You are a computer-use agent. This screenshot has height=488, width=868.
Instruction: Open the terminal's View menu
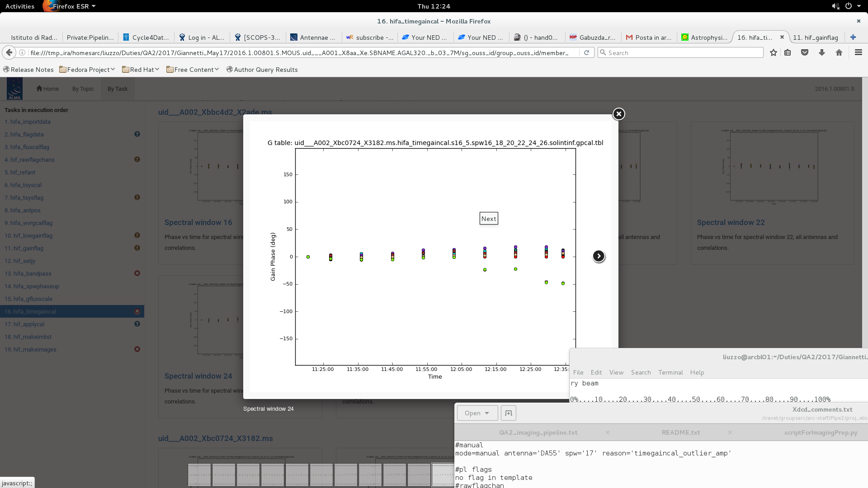click(x=616, y=372)
